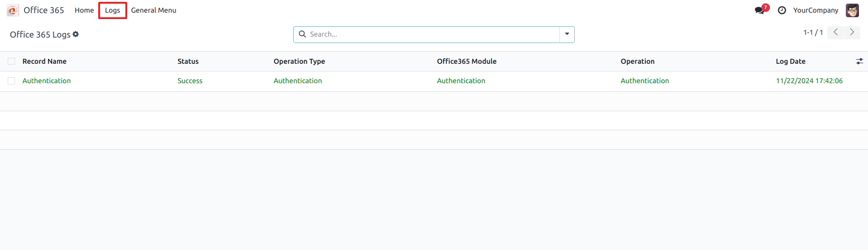Go to previous page with left chevron
This screenshot has height=250, width=868.
point(835,33)
